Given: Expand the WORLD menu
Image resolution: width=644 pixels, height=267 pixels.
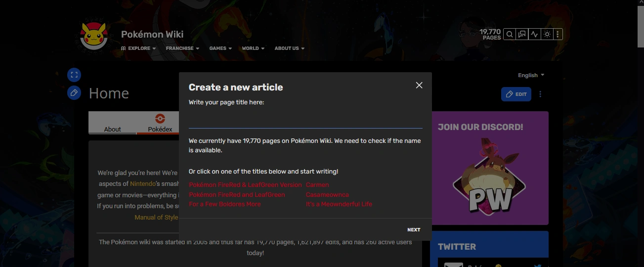Looking at the screenshot, I should (253, 48).
